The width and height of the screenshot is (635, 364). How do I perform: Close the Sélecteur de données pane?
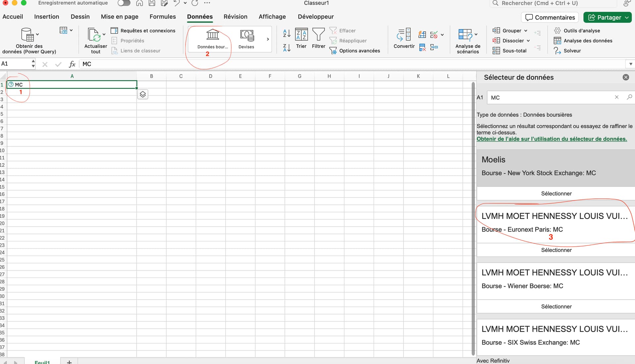pyautogui.click(x=626, y=77)
